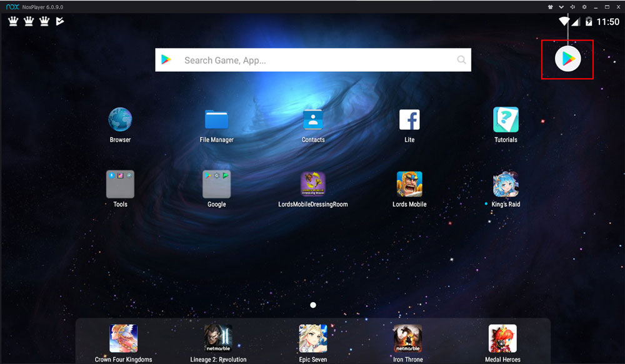Focus the Search Game, App field

[313, 60]
